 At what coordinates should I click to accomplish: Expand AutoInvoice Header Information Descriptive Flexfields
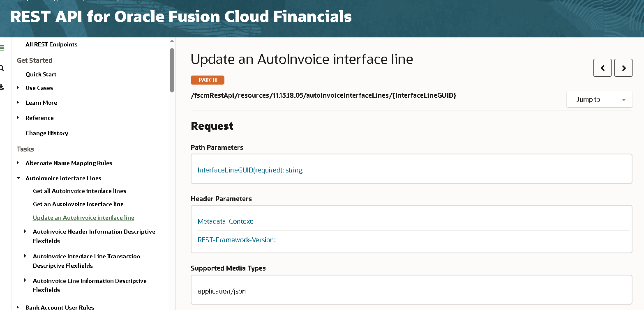[x=25, y=232]
